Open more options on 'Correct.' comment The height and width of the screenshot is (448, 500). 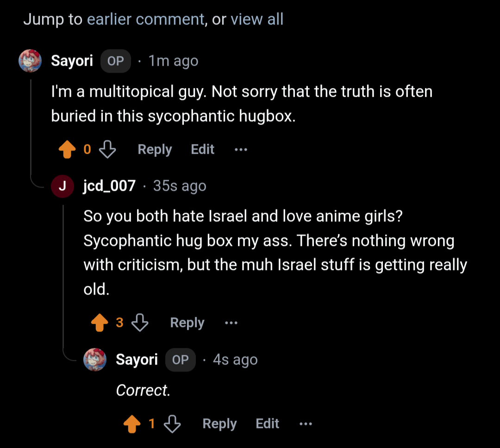pos(306,424)
